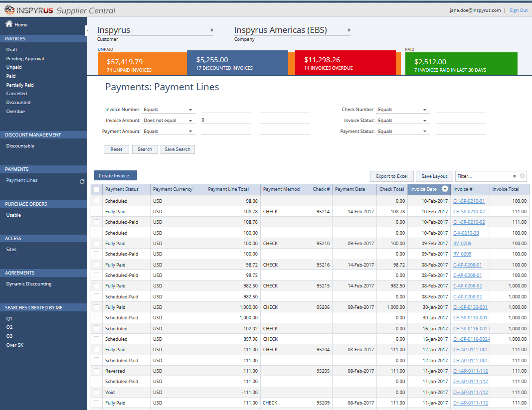Open invoice link C-X-0210-33

click(466, 233)
